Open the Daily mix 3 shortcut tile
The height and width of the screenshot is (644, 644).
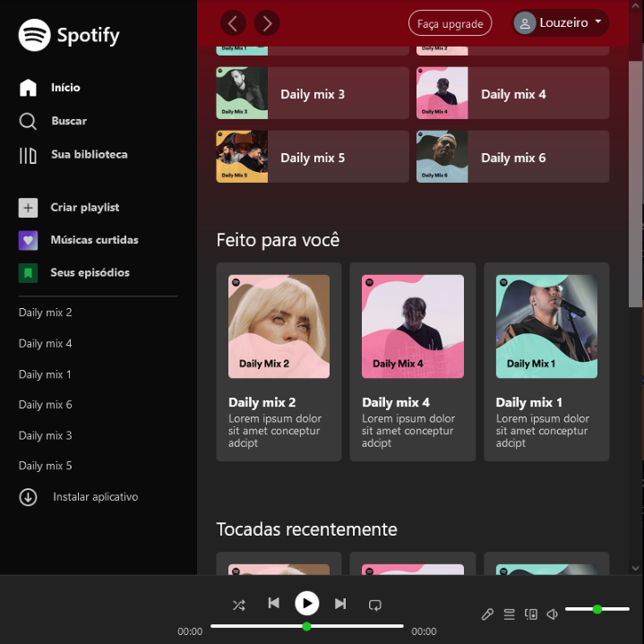point(313,93)
